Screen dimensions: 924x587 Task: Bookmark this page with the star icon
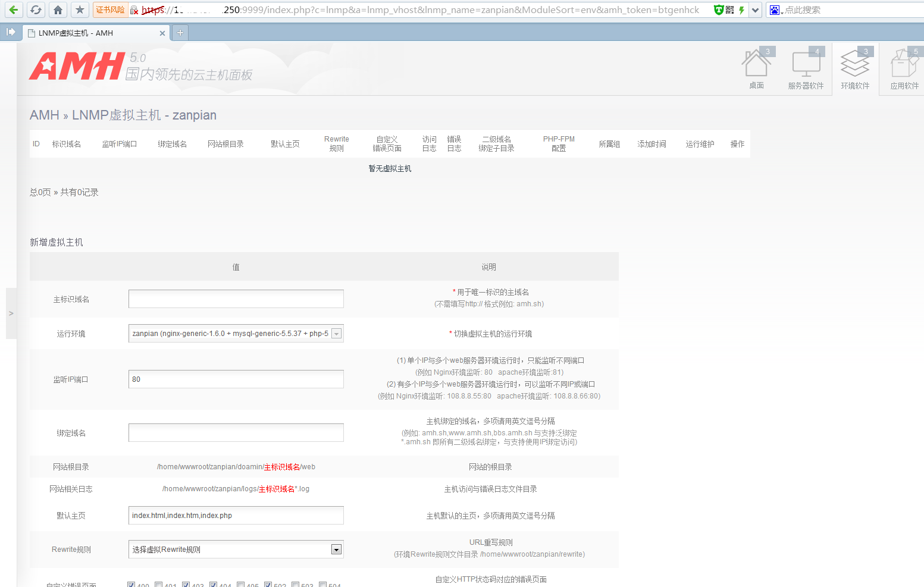[80, 10]
